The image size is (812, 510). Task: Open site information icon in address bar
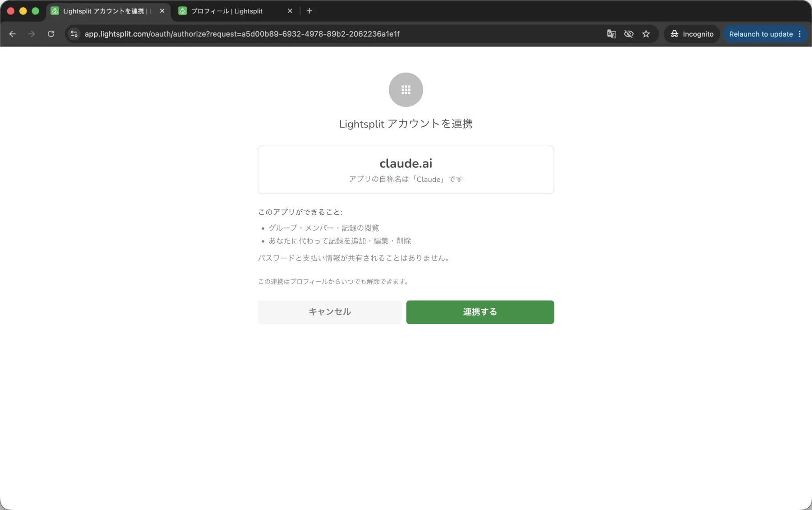pyautogui.click(x=74, y=34)
